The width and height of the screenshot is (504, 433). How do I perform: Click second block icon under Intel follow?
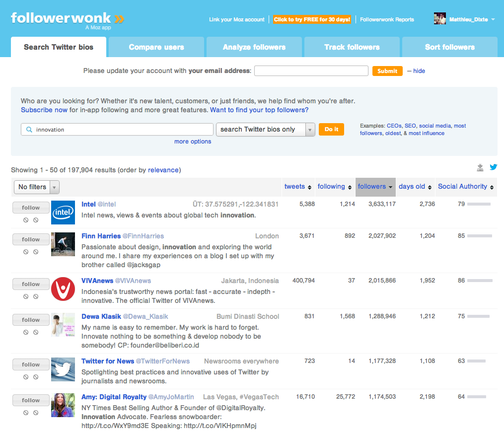coord(36,220)
